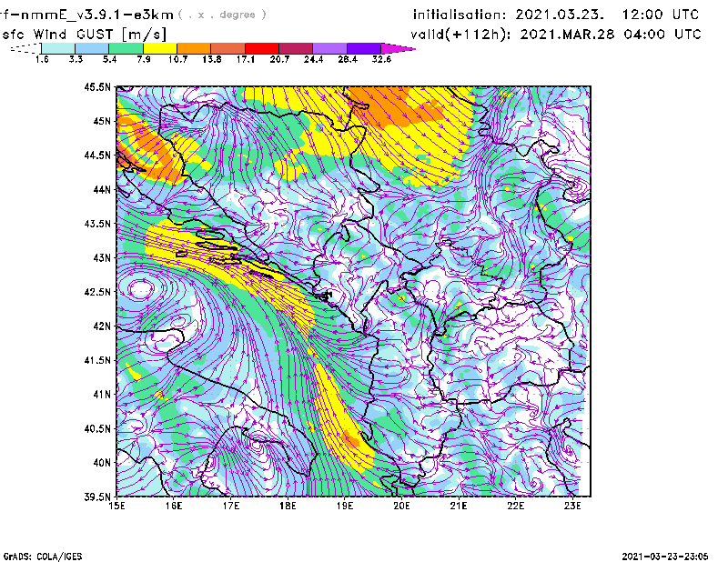
Task: Click the 20E longitude label
Action: pyautogui.click(x=401, y=506)
